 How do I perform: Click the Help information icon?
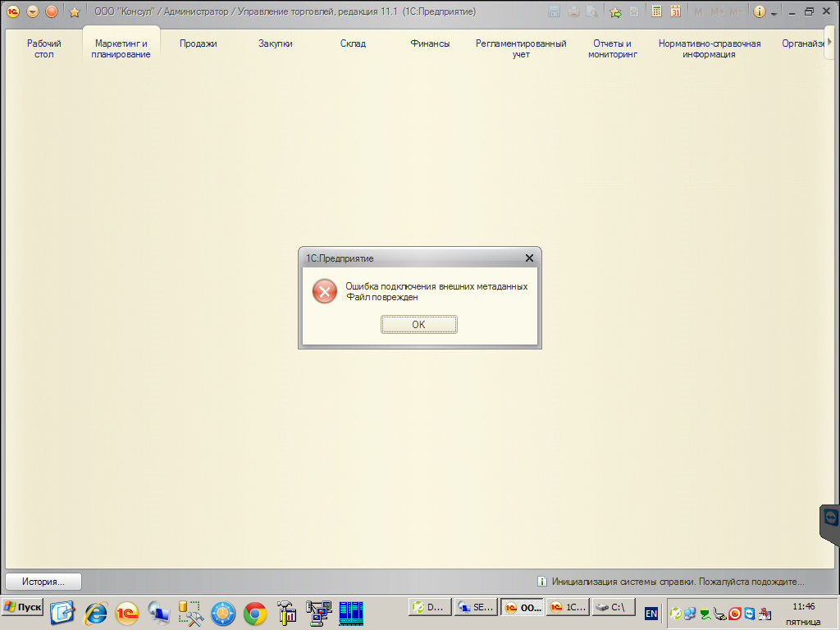759,11
